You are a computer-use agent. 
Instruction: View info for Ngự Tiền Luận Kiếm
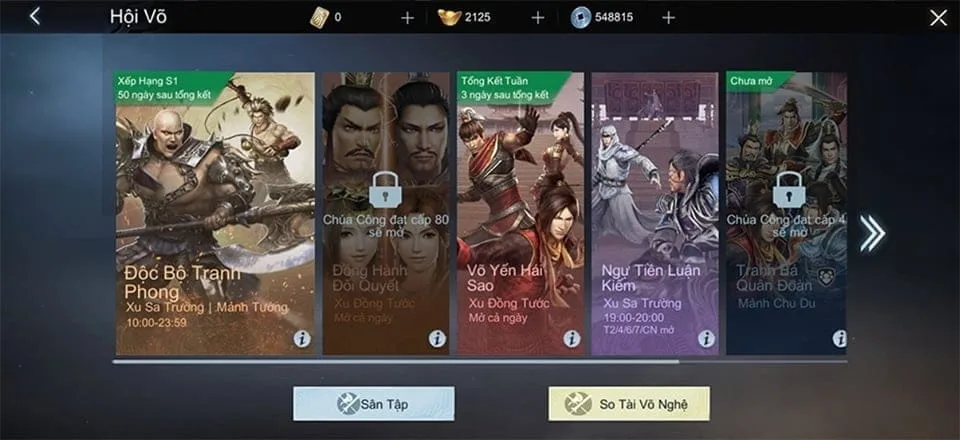click(x=706, y=338)
